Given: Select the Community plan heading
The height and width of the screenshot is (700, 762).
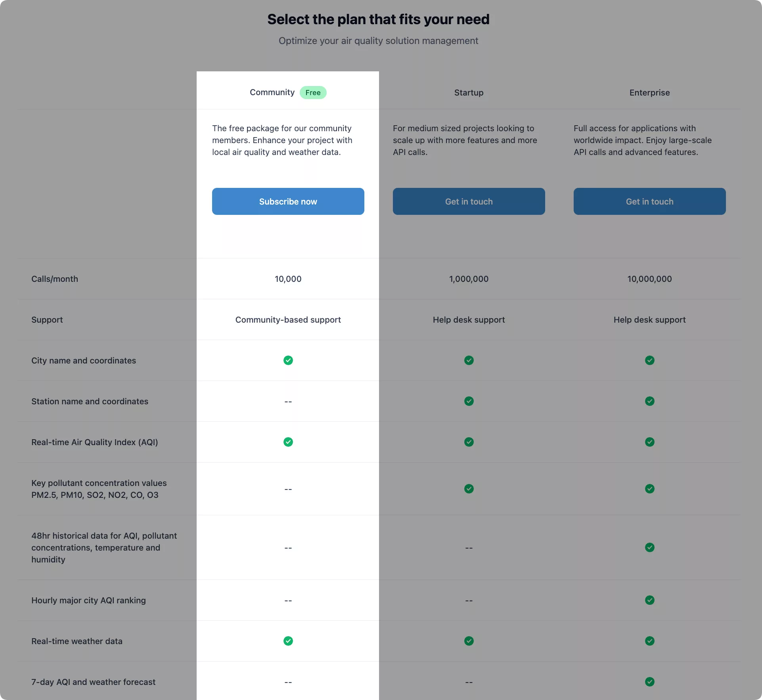Looking at the screenshot, I should (272, 92).
